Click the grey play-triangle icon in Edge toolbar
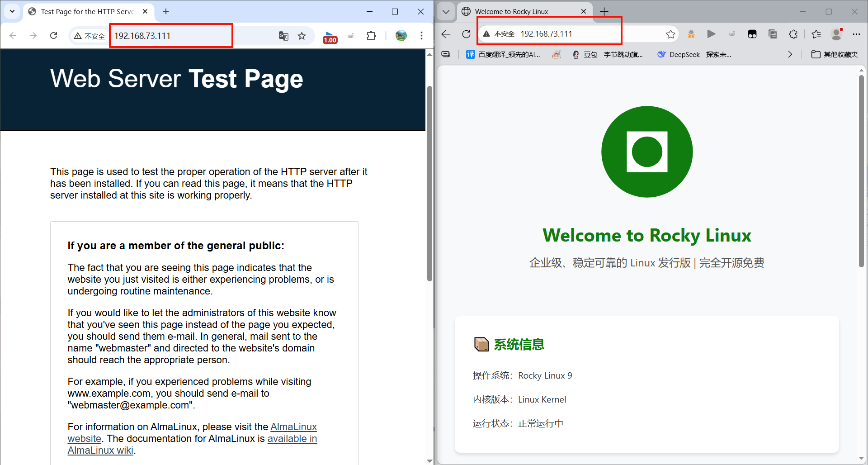Viewport: 868px width, 465px height. (711, 34)
